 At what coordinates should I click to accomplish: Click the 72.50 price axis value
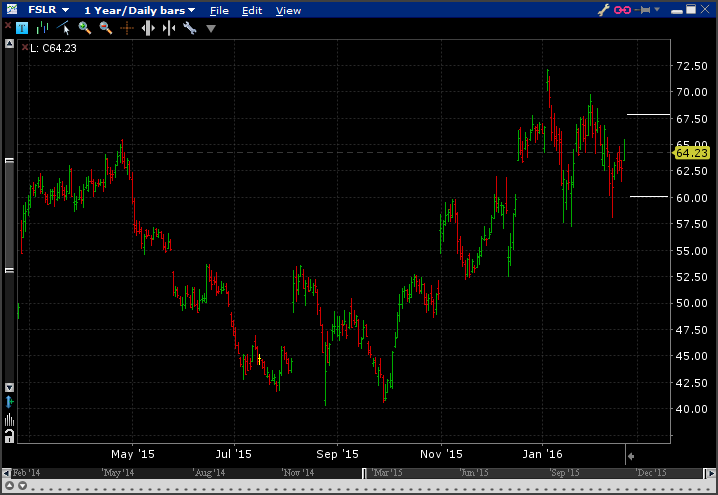coord(692,66)
